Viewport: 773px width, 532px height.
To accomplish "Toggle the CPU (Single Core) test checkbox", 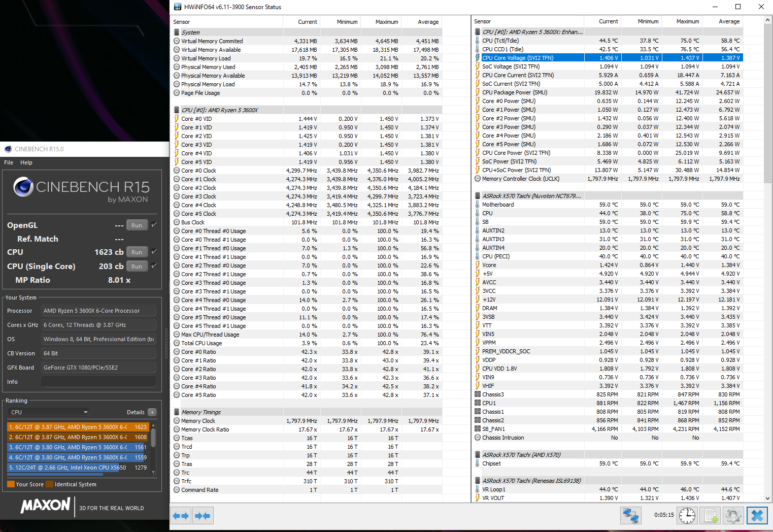I will (x=154, y=265).
